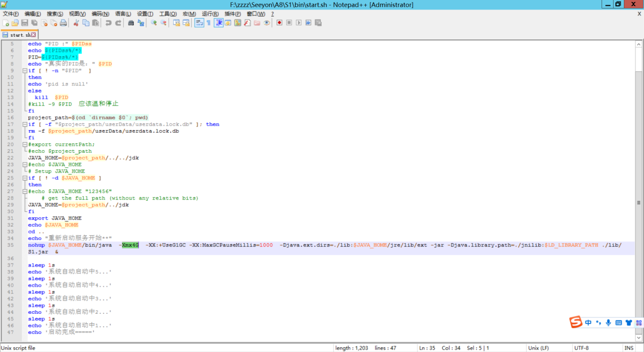This screenshot has height=352, width=644.
Task: Click the New file toolbar icon
Action: click(6, 23)
